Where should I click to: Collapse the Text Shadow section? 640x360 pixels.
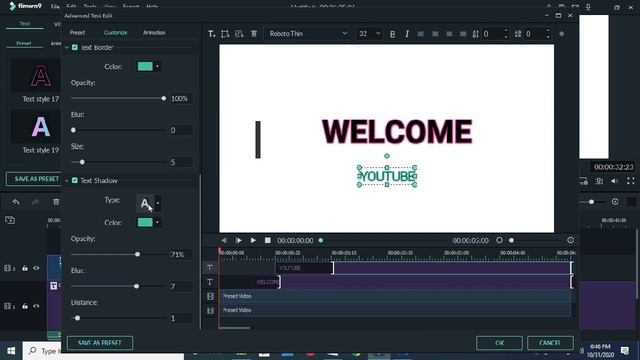point(67,180)
